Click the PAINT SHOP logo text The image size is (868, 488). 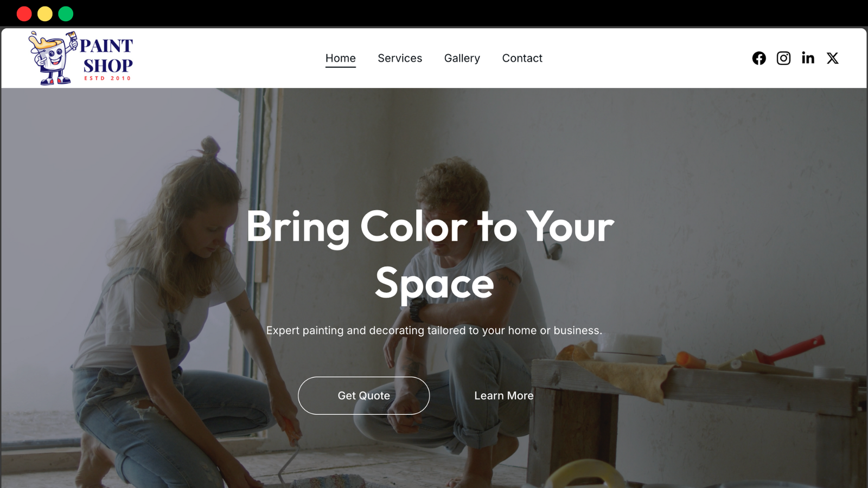tap(107, 55)
